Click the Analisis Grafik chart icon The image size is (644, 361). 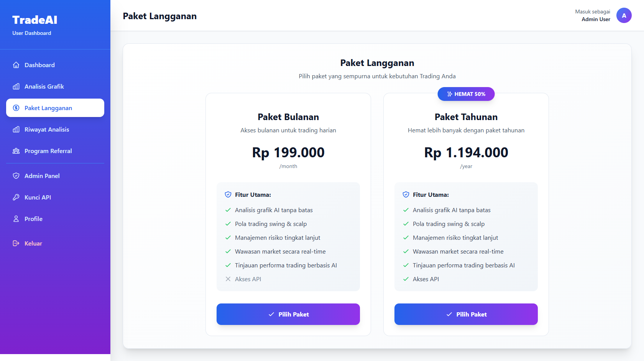16,86
